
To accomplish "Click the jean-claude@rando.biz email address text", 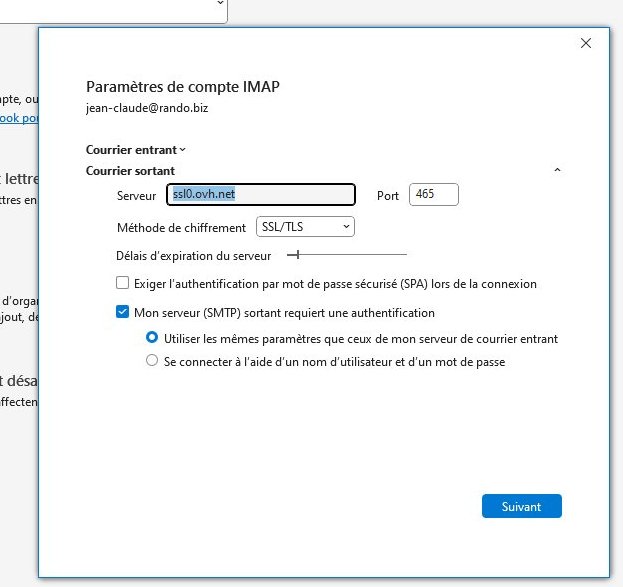I will tap(146, 108).
